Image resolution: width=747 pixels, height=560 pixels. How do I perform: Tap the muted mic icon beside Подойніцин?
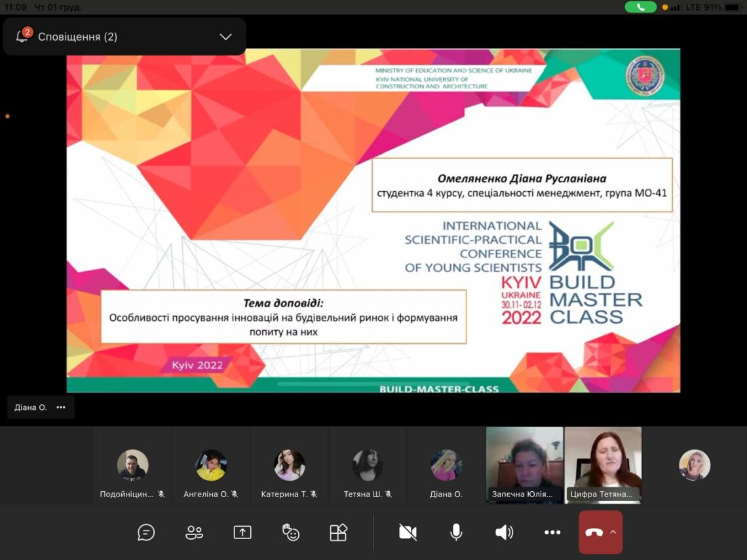(x=161, y=495)
